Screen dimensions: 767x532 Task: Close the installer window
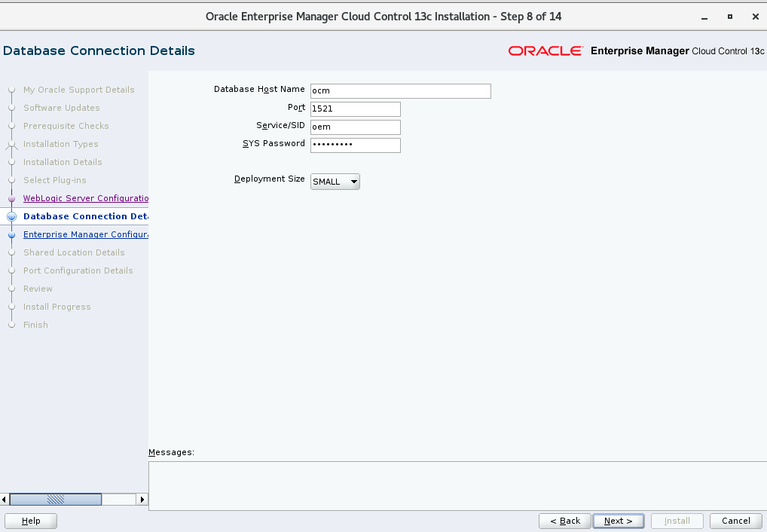tap(755, 17)
